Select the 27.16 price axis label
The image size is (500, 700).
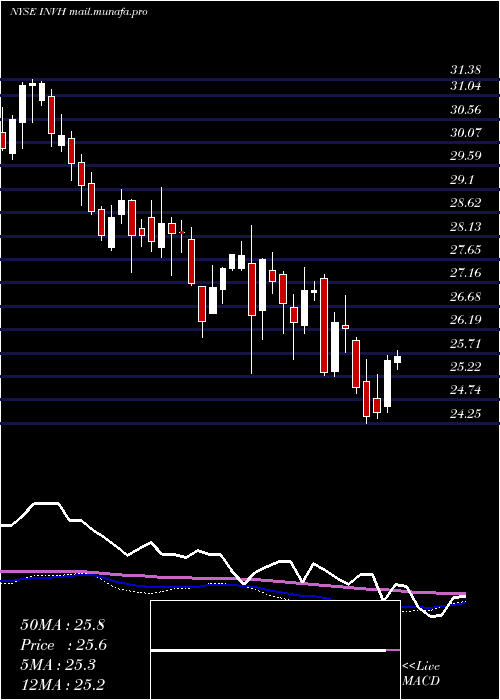pyautogui.click(x=465, y=273)
